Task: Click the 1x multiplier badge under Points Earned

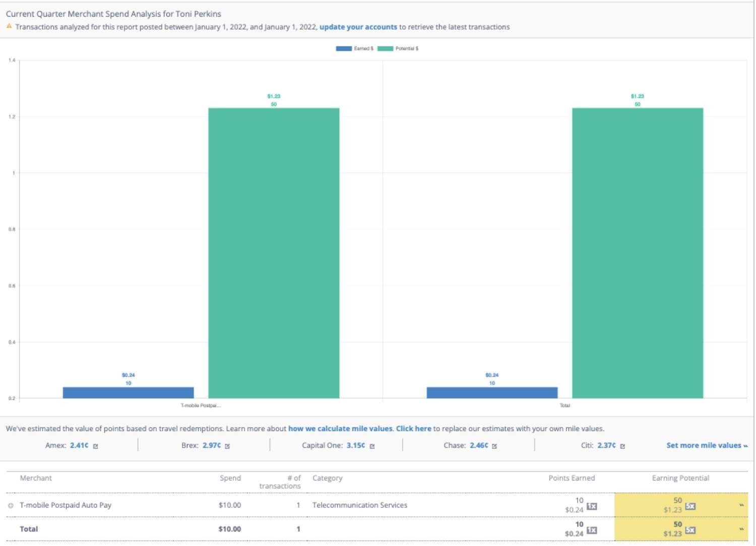Action: coord(592,508)
